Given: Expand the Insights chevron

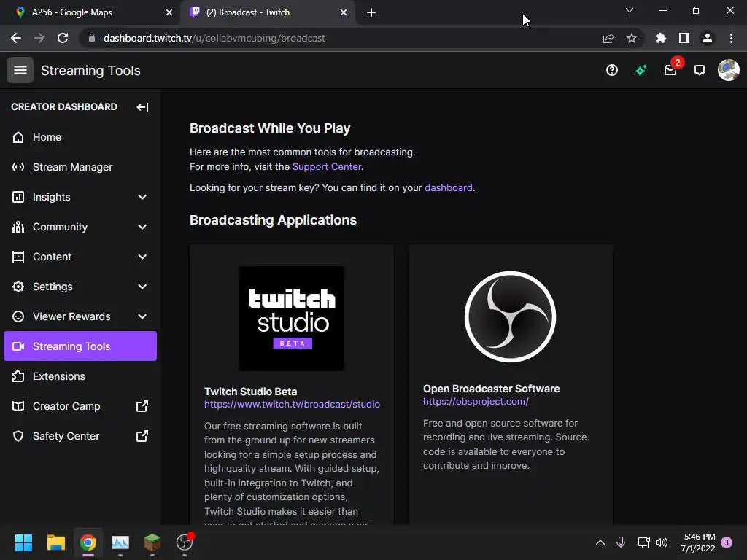Looking at the screenshot, I should tap(142, 197).
